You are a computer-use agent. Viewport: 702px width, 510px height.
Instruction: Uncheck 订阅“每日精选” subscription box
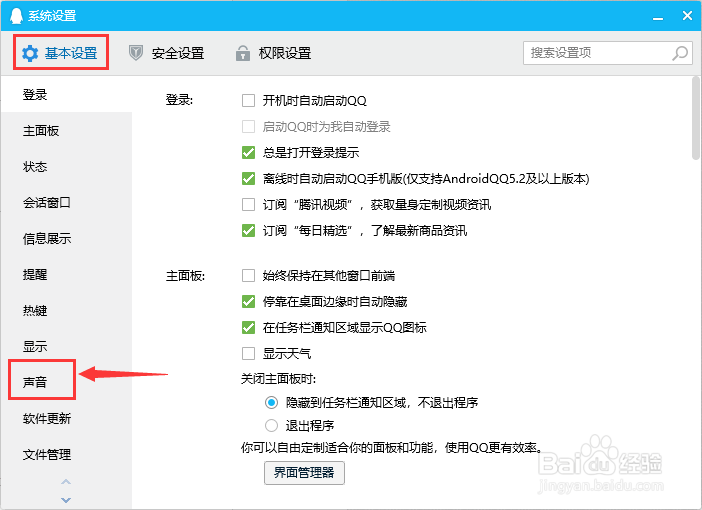click(x=248, y=230)
